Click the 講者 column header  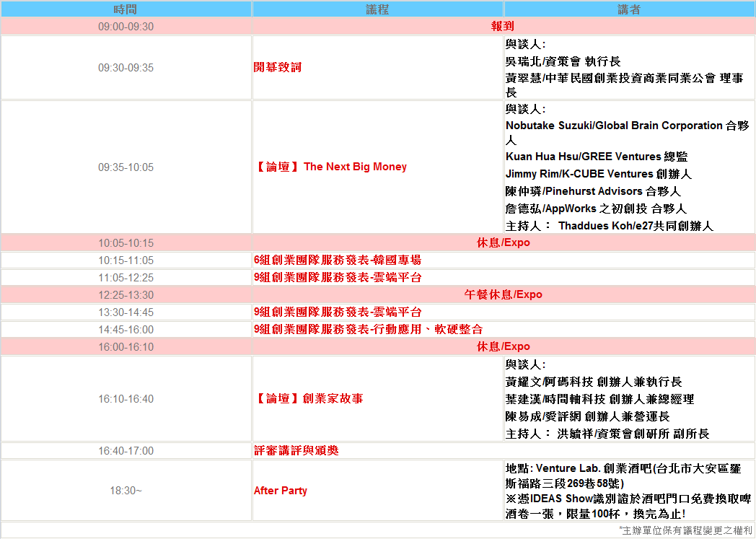click(628, 9)
